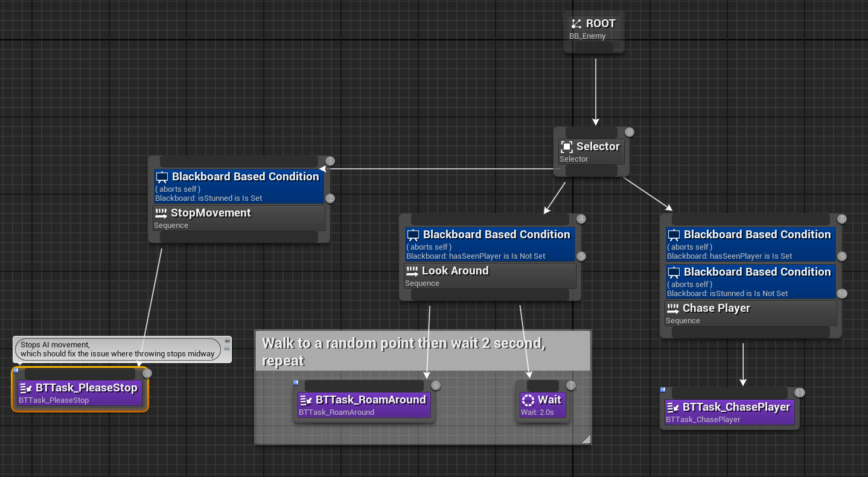This screenshot has height=477, width=868.
Task: Select the hasSeenPlayer Is Set decorator
Action: tap(751, 244)
